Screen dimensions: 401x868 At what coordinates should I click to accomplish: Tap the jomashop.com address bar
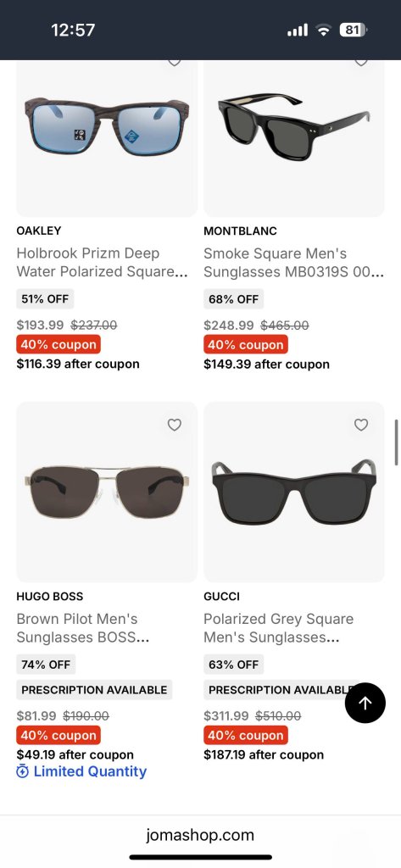(x=200, y=835)
